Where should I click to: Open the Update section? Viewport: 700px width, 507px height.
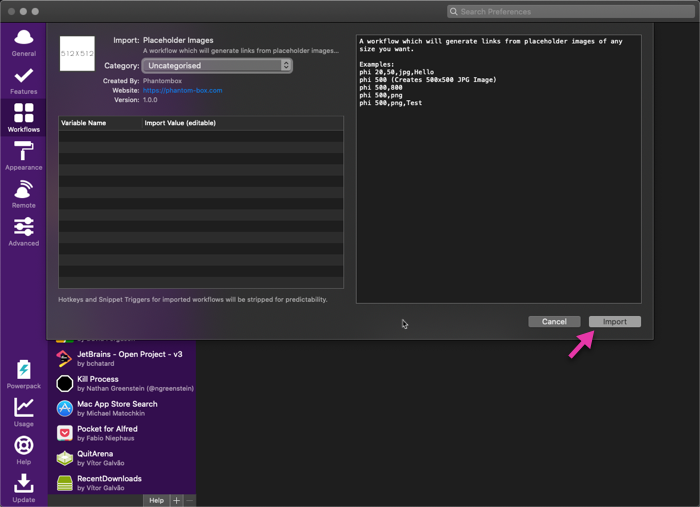[x=24, y=488]
